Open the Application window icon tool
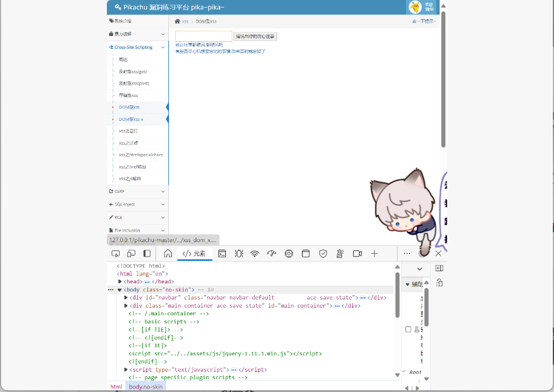The width and height of the screenshot is (554, 392). pos(306,253)
